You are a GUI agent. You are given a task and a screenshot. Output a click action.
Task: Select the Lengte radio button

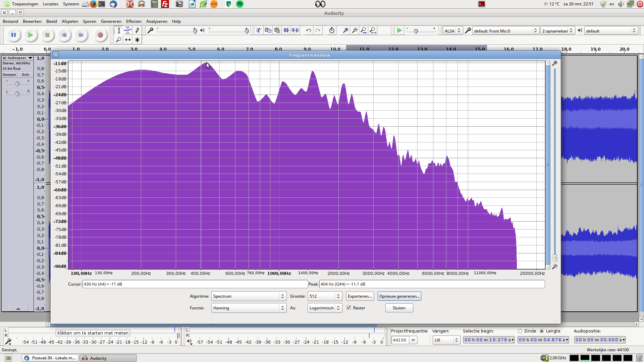[542, 331]
